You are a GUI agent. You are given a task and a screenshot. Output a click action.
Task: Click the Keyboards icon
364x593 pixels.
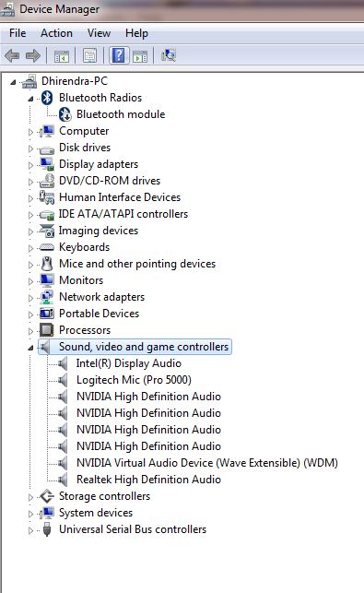coord(47,247)
